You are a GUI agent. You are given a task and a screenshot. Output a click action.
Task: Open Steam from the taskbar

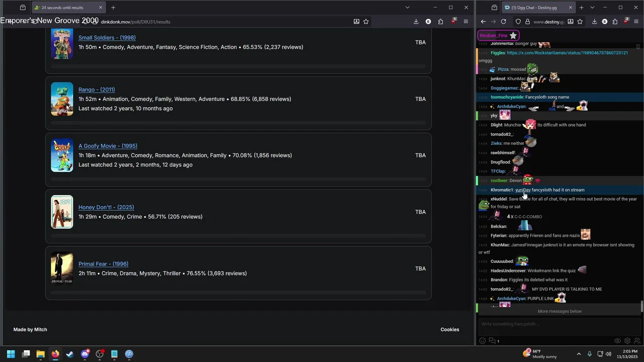pyautogui.click(x=70, y=354)
